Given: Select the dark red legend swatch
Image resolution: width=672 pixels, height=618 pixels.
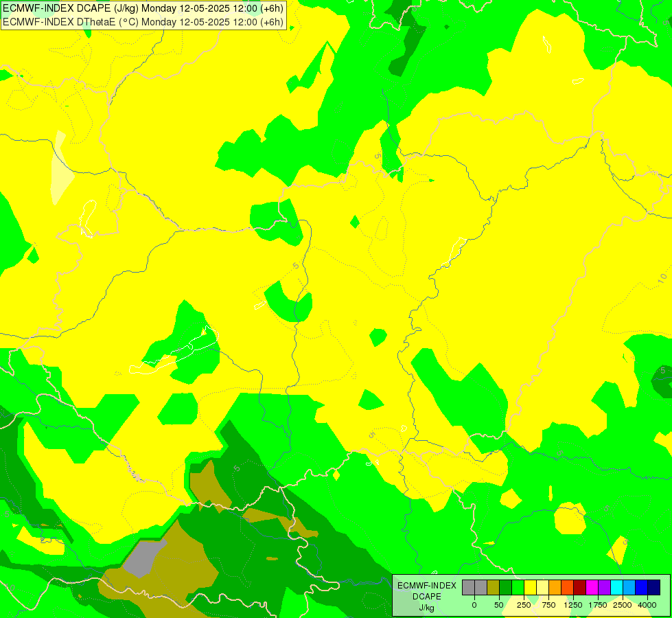Looking at the screenshot, I should 580,588.
